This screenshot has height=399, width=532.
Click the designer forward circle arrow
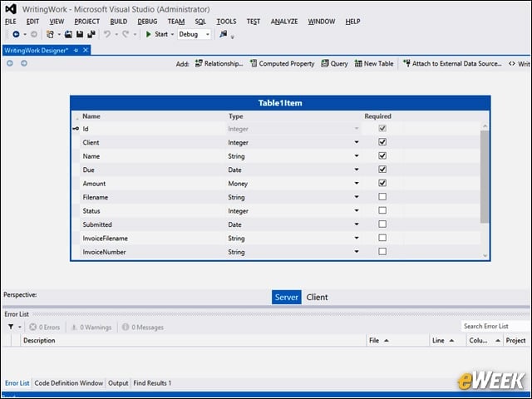click(x=24, y=63)
